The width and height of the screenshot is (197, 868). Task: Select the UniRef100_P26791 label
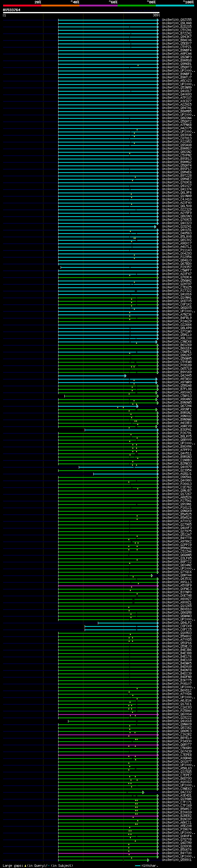coord(177,433)
